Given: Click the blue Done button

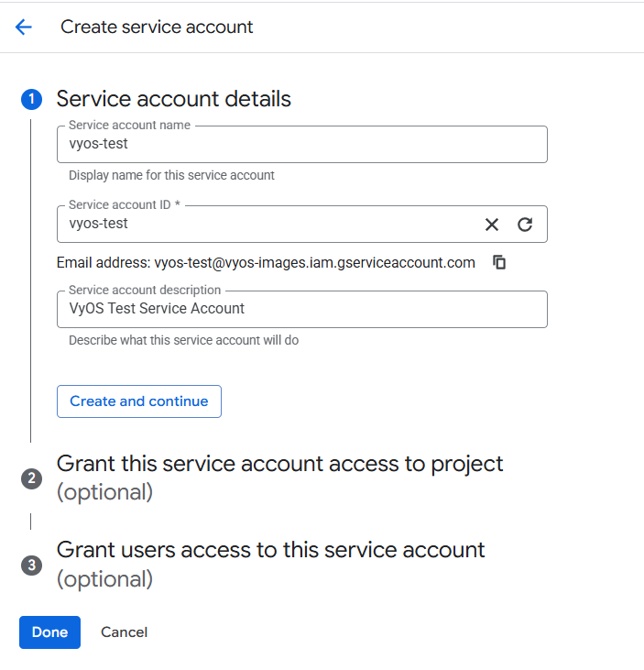Looking at the screenshot, I should coord(49,632).
